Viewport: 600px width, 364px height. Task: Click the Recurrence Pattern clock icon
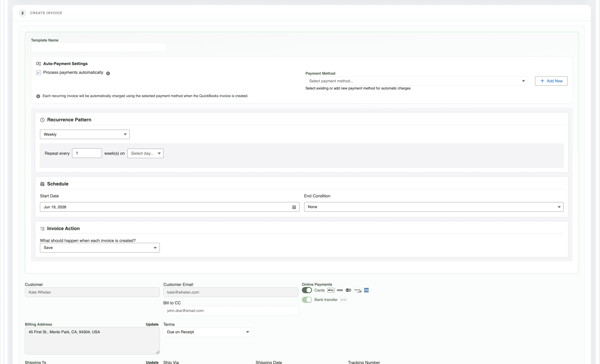(x=42, y=120)
